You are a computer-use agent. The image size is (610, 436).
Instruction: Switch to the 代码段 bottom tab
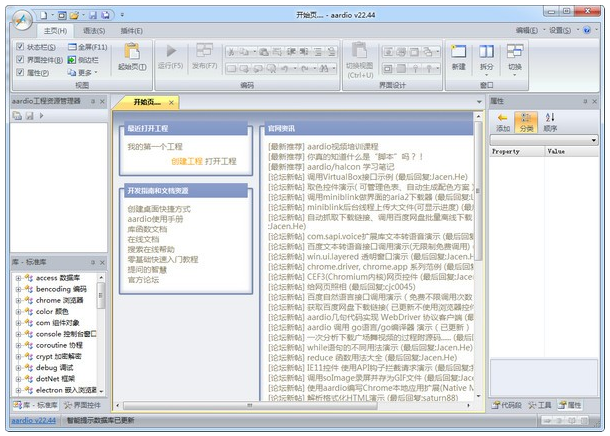click(507, 405)
